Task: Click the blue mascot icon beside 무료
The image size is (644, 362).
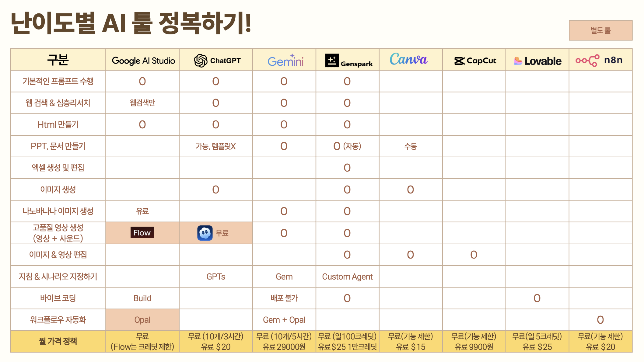Action: [x=205, y=233]
